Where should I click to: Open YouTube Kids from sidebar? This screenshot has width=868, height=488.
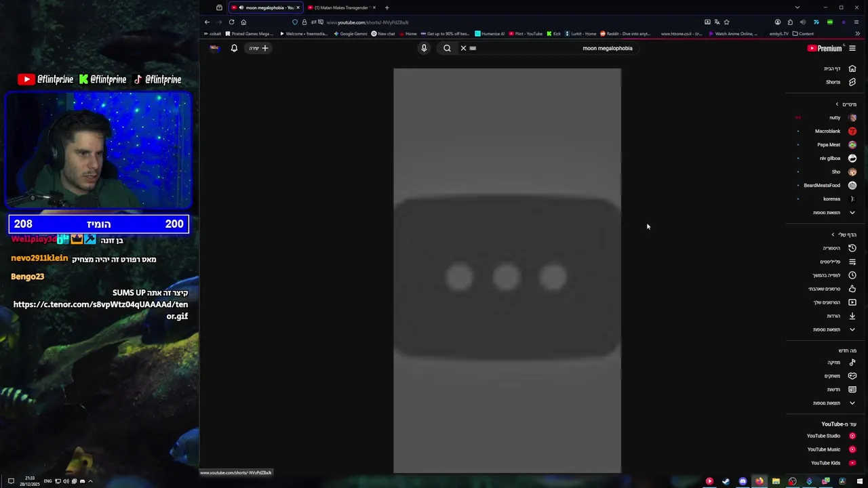click(x=833, y=463)
